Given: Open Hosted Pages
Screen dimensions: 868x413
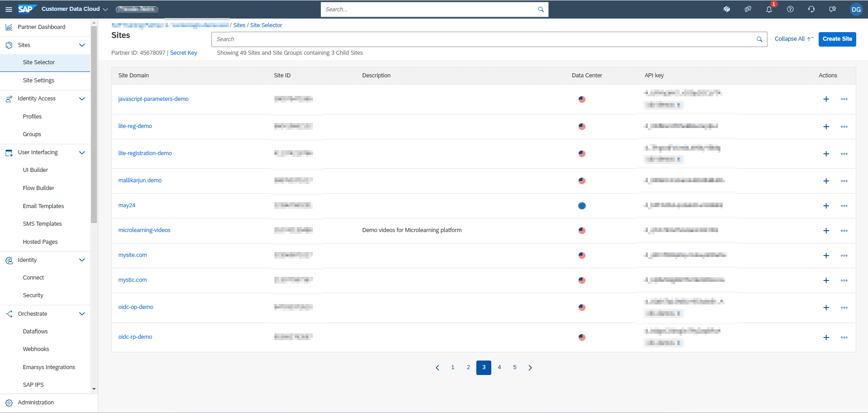Looking at the screenshot, I should (x=40, y=242).
